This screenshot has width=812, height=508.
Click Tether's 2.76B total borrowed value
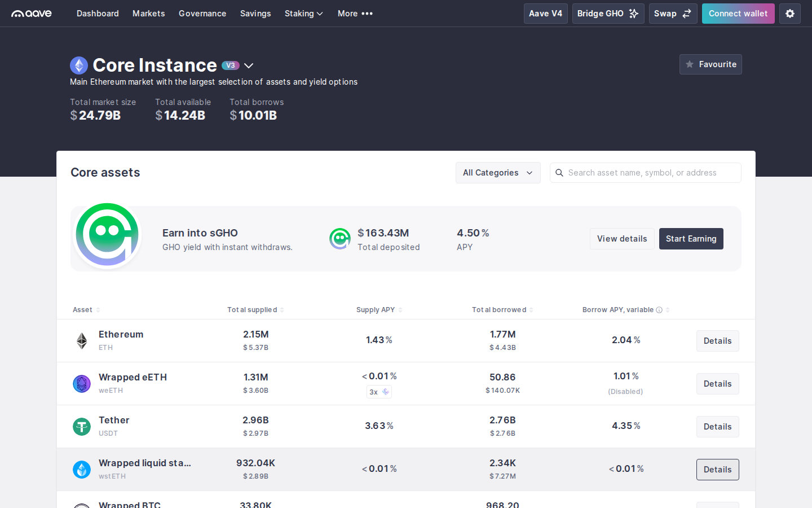pos(502,420)
